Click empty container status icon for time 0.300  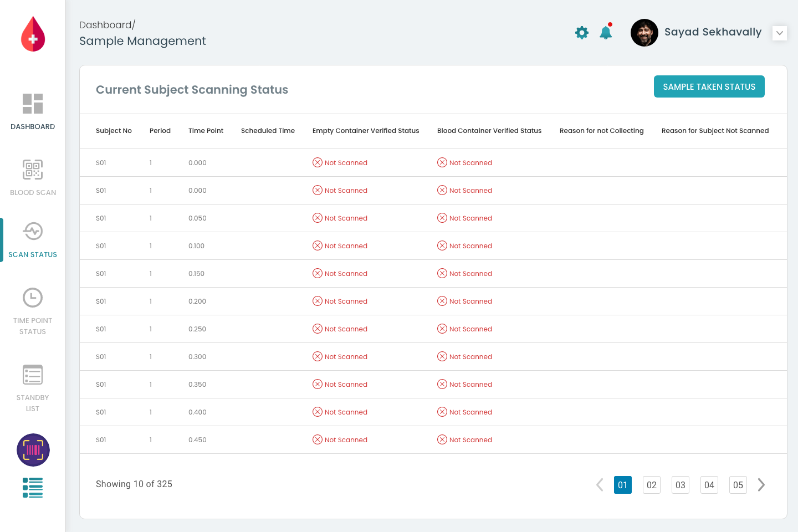pos(318,356)
